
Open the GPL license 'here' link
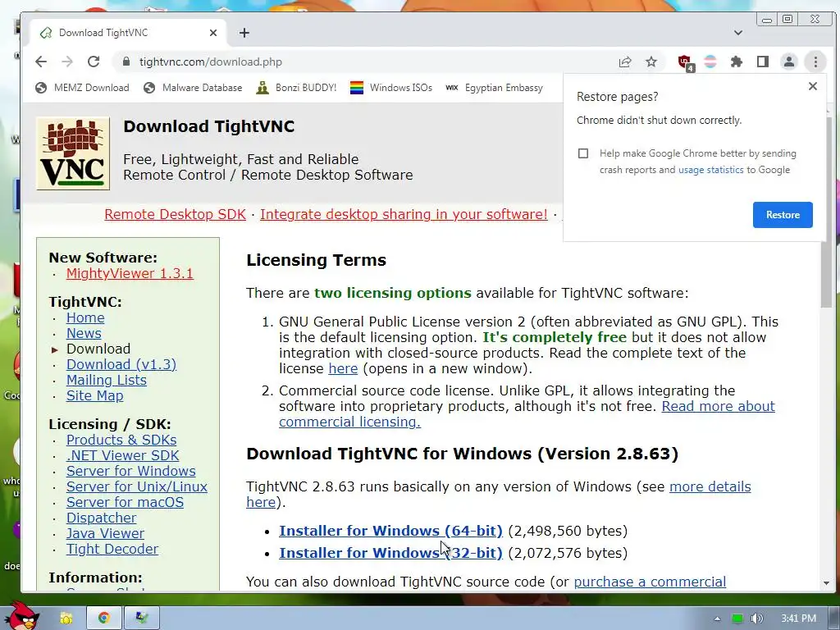343,368
